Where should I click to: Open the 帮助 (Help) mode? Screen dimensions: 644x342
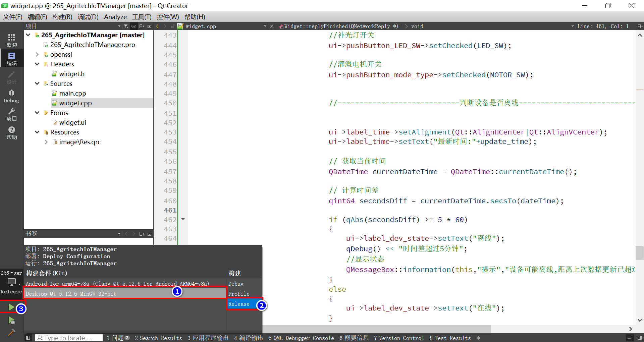tap(11, 133)
